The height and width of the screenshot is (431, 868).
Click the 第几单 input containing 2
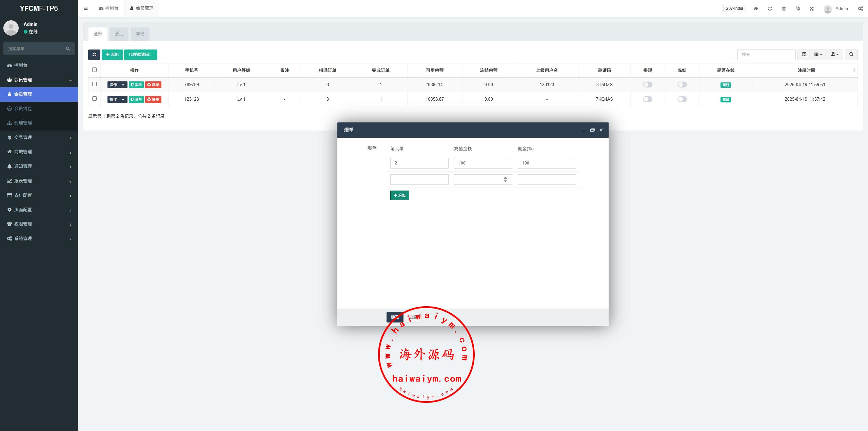419,163
